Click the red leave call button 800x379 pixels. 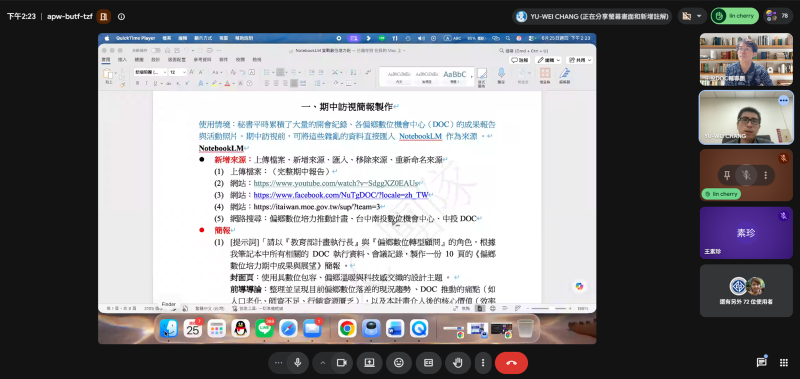pyautogui.click(x=511, y=363)
